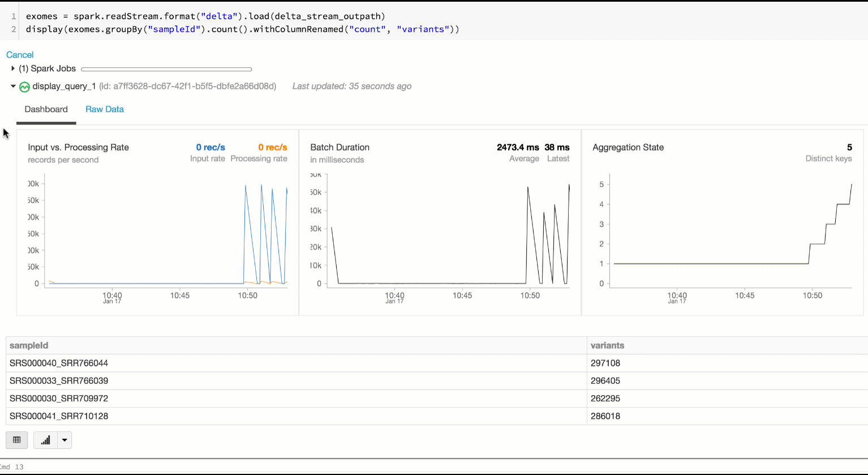Switch to the Raw Data tab

pyautogui.click(x=105, y=109)
